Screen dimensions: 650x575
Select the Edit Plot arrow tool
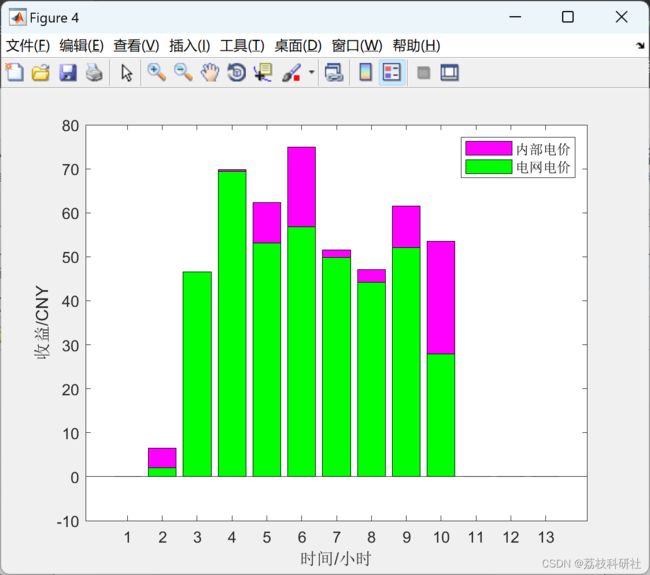(x=127, y=73)
